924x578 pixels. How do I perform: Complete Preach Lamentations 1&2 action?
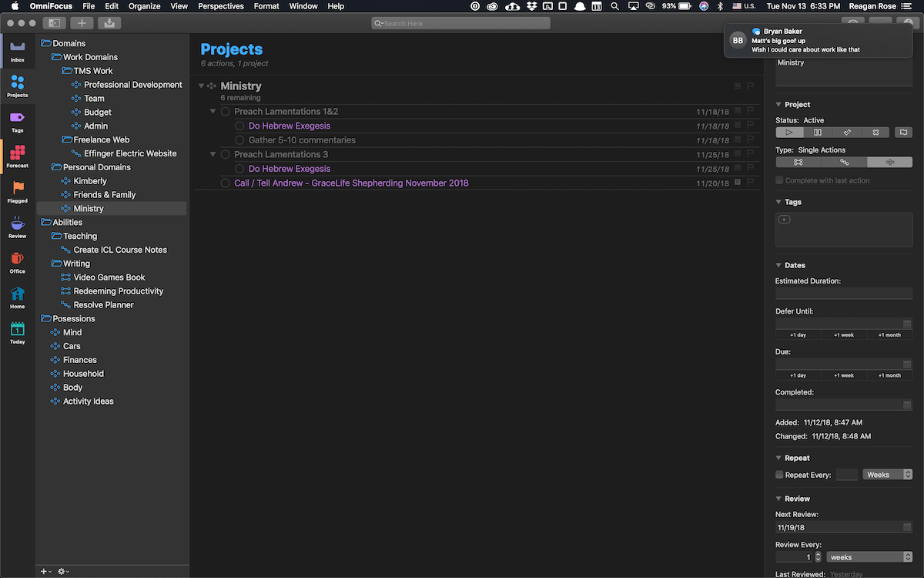click(226, 112)
